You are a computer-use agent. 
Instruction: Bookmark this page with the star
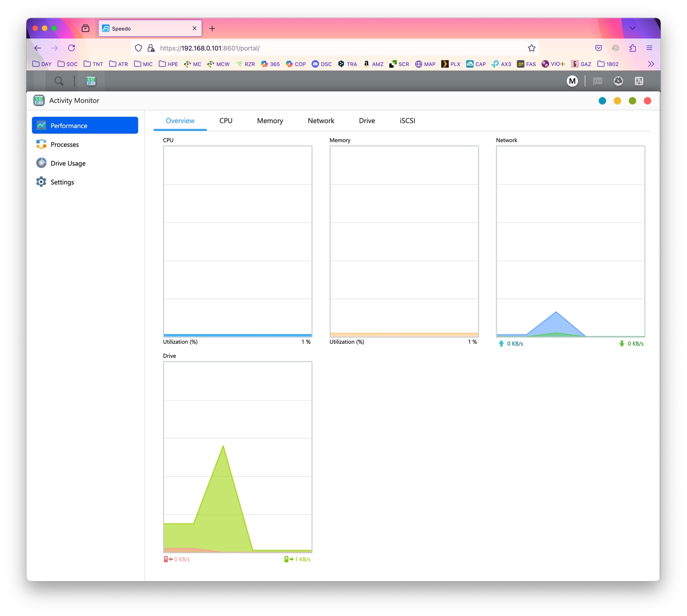(532, 48)
